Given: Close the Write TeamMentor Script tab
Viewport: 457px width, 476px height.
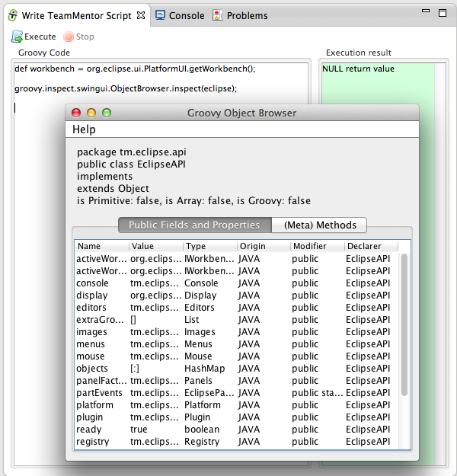Looking at the screenshot, I should pos(141,15).
